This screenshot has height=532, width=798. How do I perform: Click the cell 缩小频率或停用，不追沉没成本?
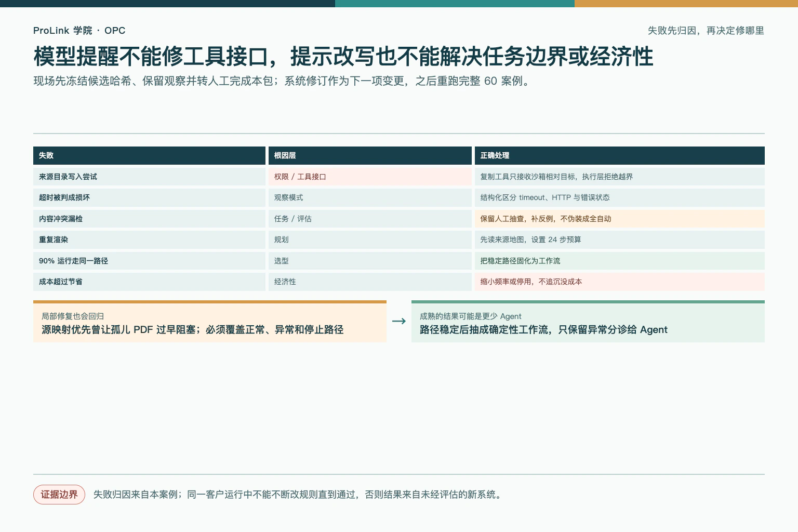pyautogui.click(x=620, y=282)
